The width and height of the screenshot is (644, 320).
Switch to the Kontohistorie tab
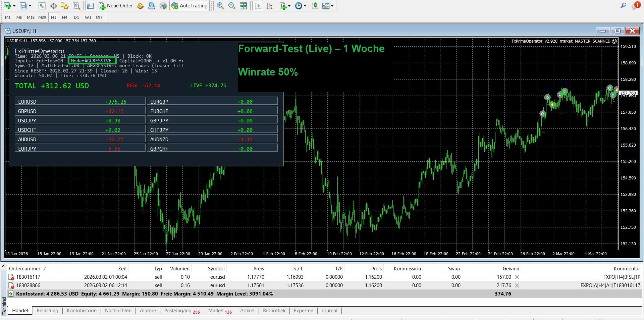click(82, 311)
